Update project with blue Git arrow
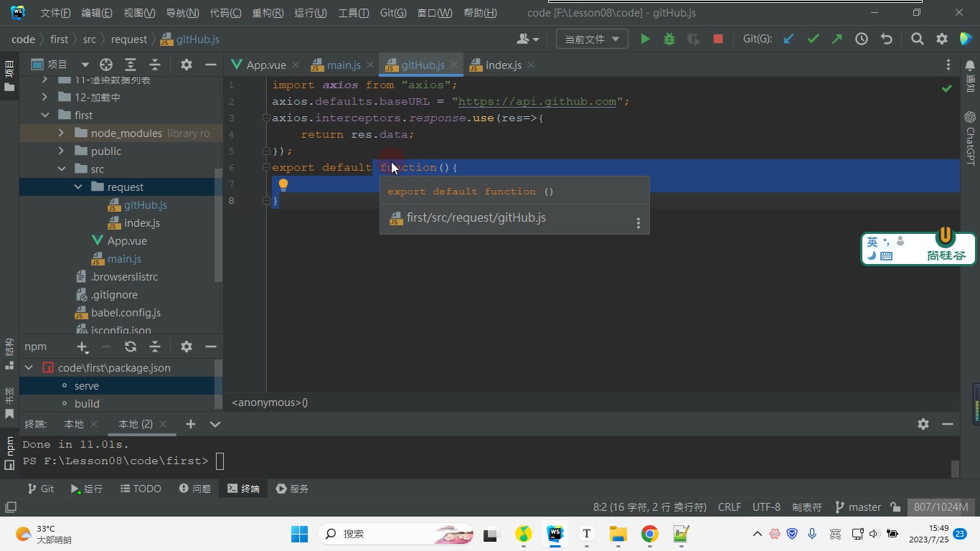The width and height of the screenshot is (980, 551). 788,39
